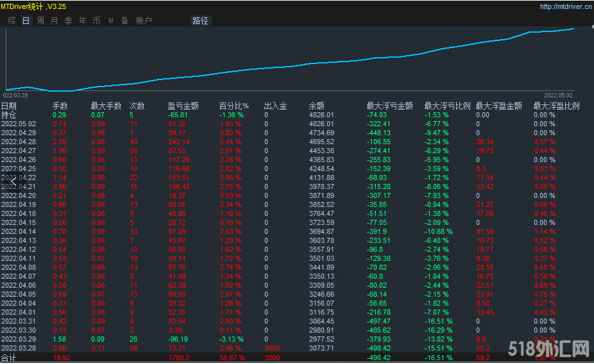594x364 pixels.
Task: Switch to the 综 summary tab
Action: click(12, 21)
